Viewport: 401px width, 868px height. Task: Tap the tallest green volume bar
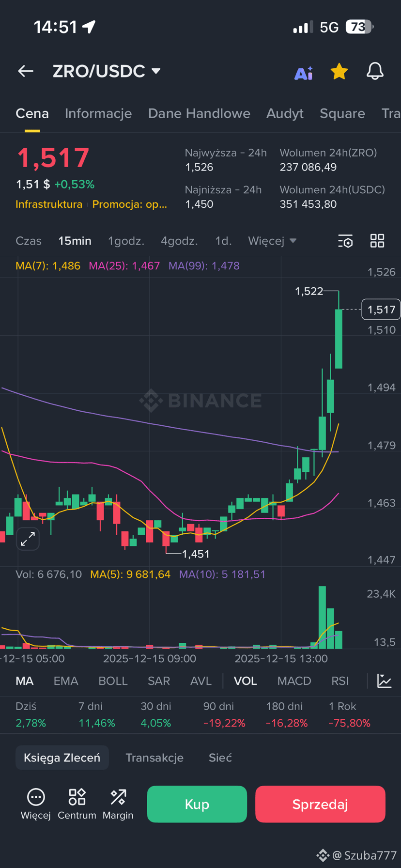click(x=322, y=617)
